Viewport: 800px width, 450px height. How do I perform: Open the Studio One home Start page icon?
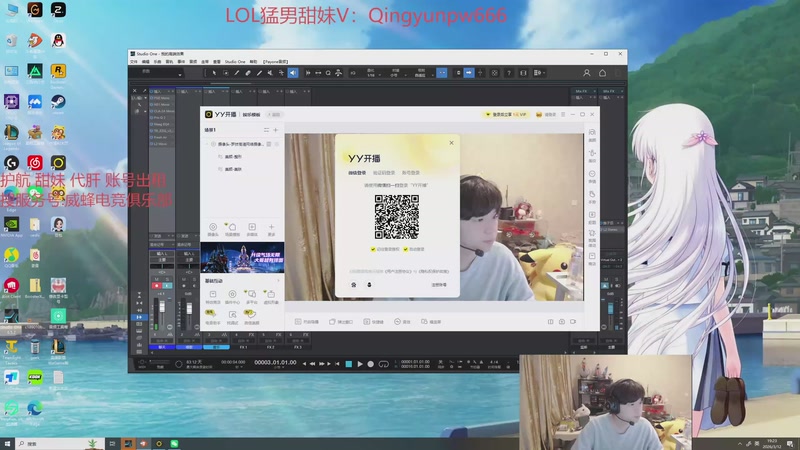603,73
